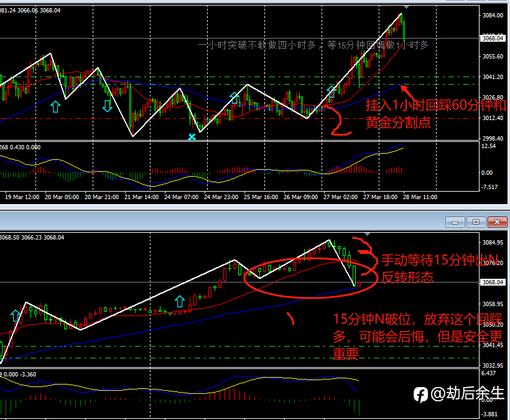Minimize the lower chart window
This screenshot has height=420, width=510.
[455, 222]
